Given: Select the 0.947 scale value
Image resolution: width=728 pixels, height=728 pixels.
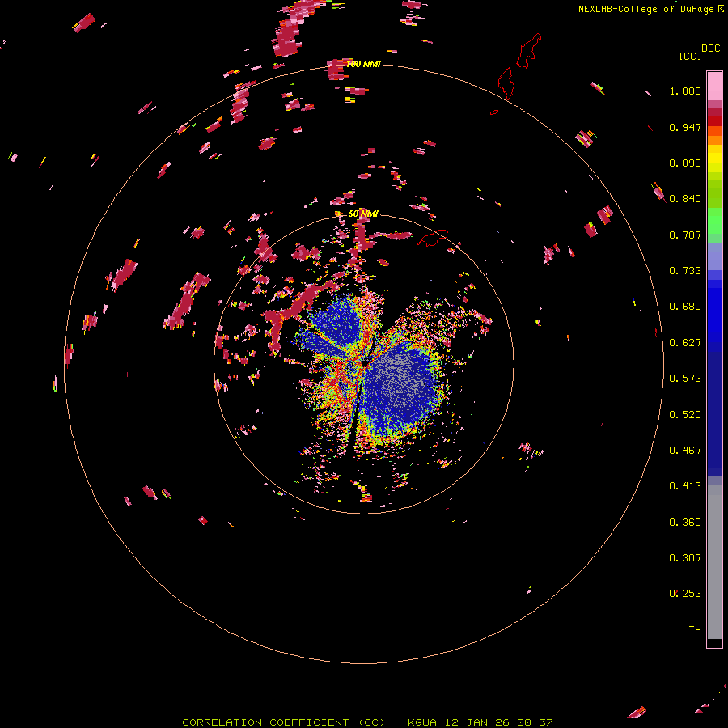Looking at the screenshot, I should pyautogui.click(x=685, y=127).
